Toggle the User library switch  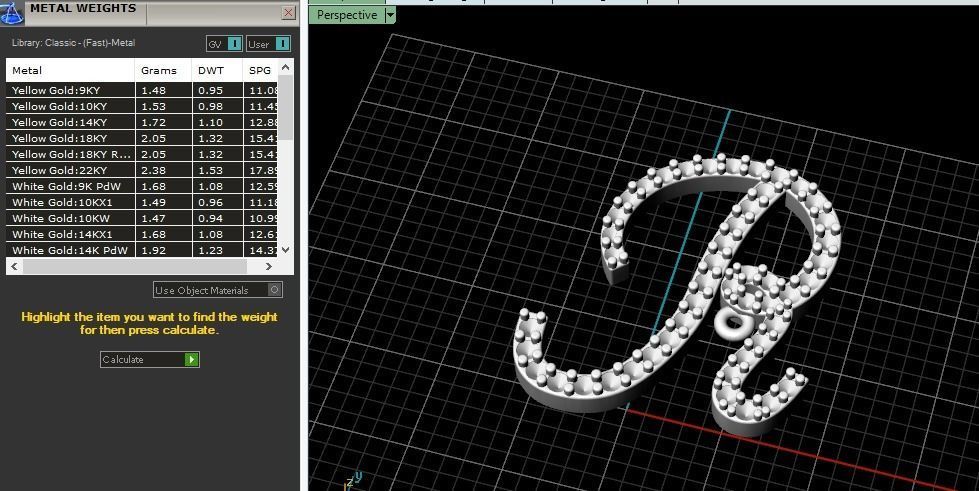(282, 44)
